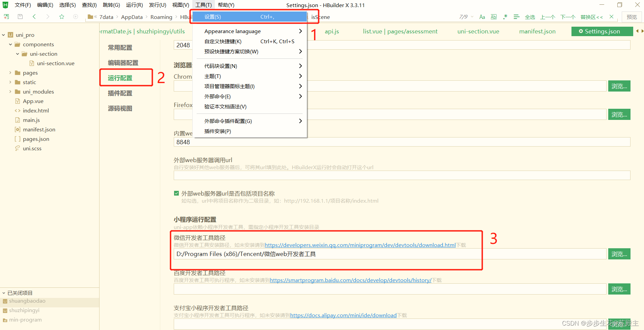Viewport: 644px width, 330px height.
Task: Go forward with the right arrow icon
Action: tap(48, 17)
